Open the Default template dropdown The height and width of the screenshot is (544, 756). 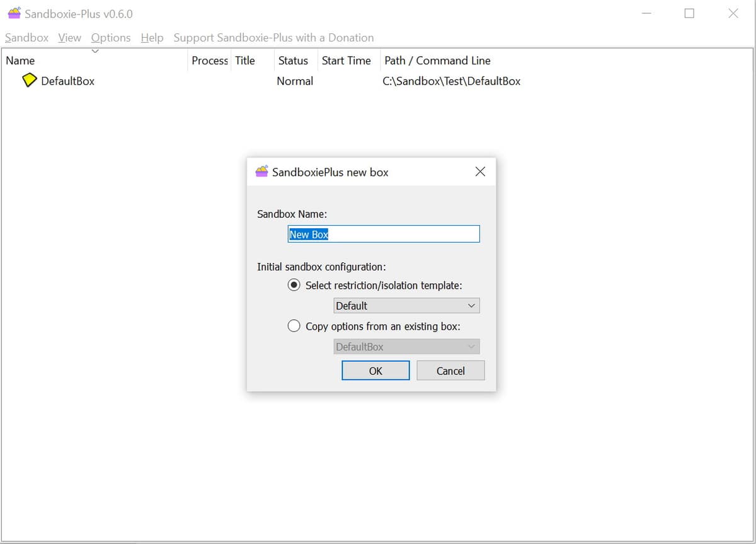coord(406,306)
